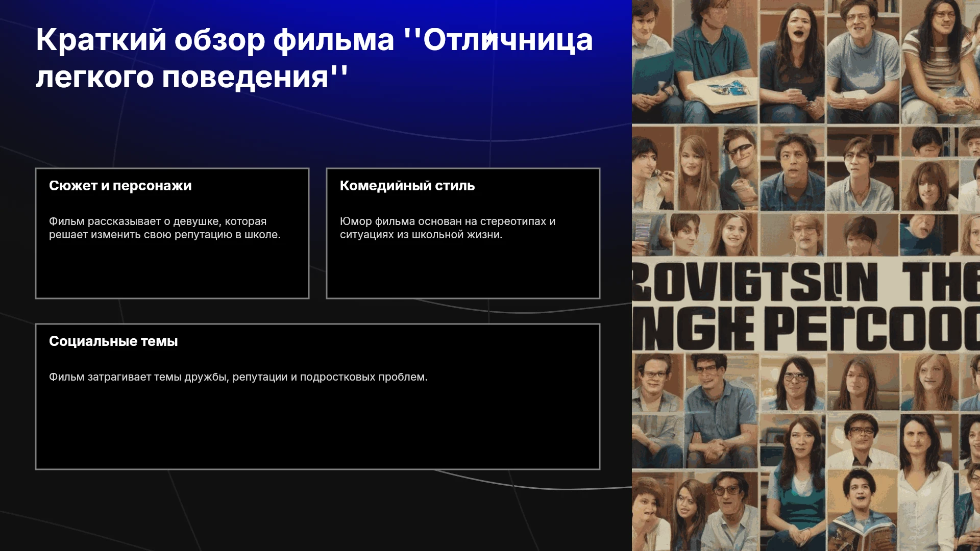The image size is (980, 551).
Task: Select the text 'Юмор фильма основан на стереотипах'
Action: click(x=443, y=221)
